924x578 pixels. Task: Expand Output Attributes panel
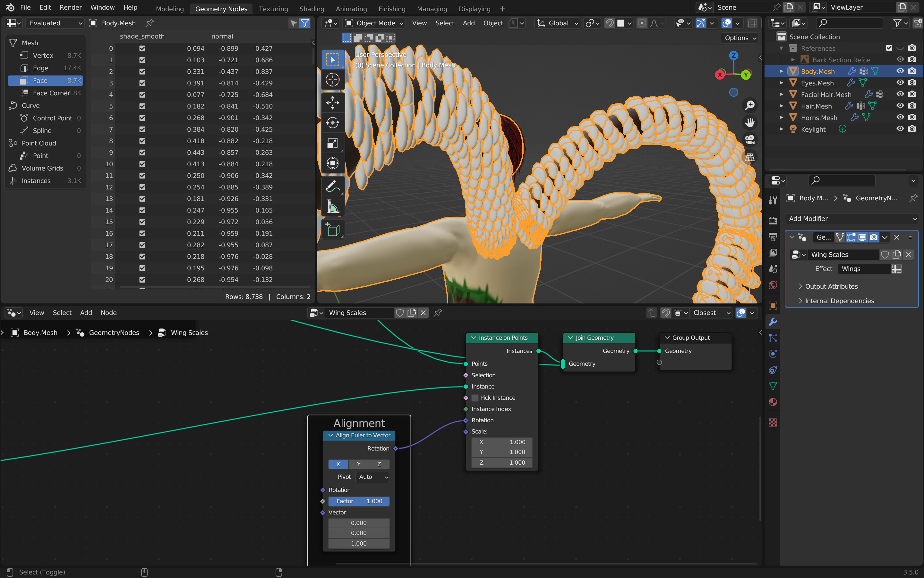pyautogui.click(x=831, y=286)
